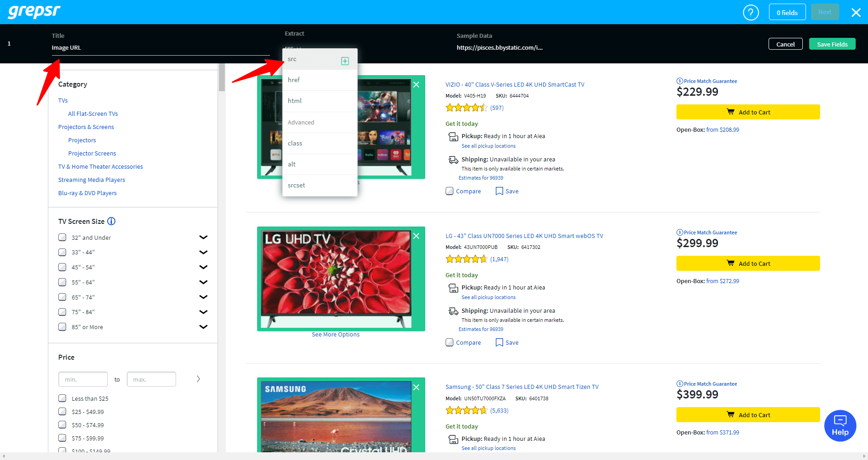Check the 75" - 84" screen size checkbox
Screen dimensions: 868x460
tap(62, 312)
